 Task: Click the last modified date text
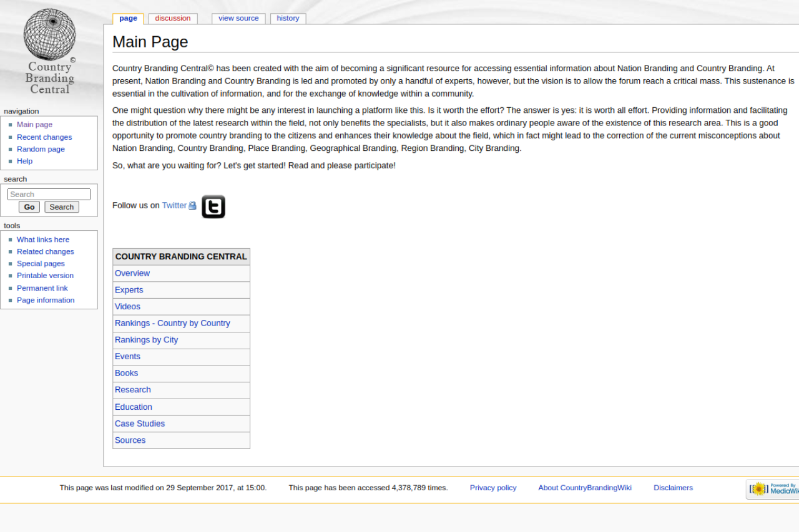click(x=163, y=488)
